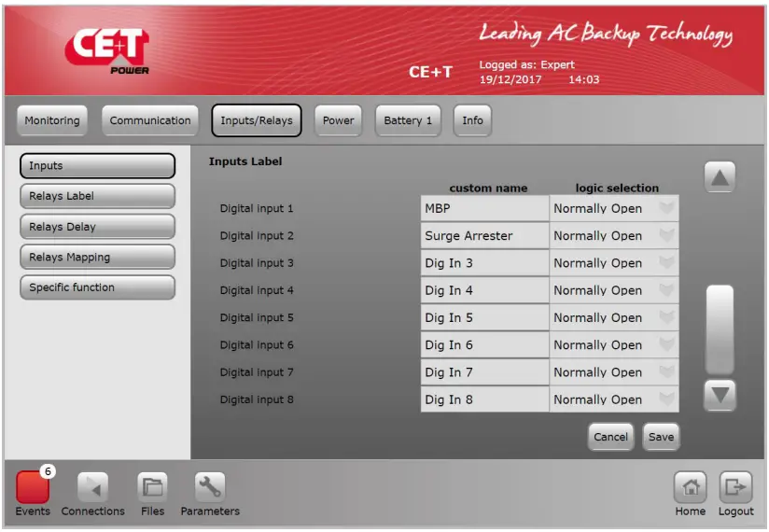This screenshot has width=769, height=532.
Task: Open the Connections icon
Action: point(92,487)
